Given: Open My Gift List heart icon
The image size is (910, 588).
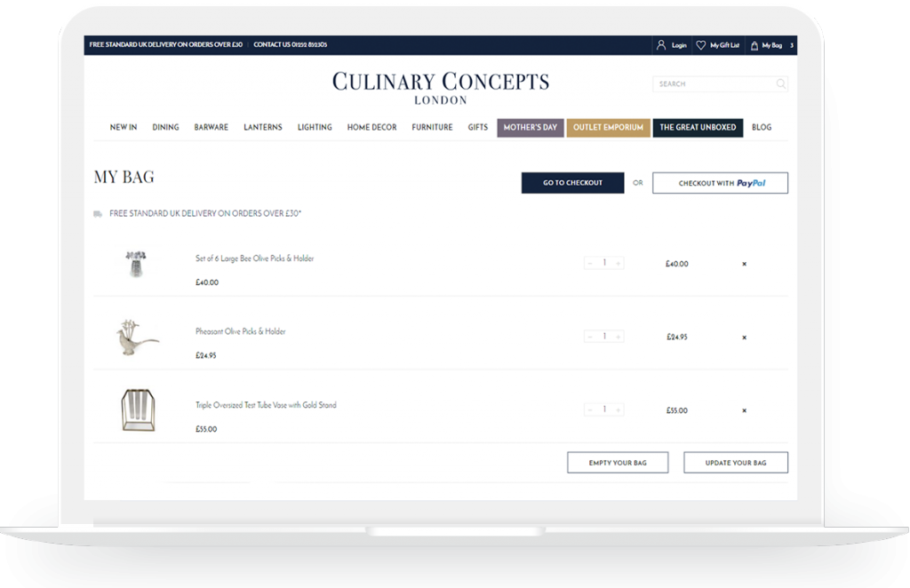Looking at the screenshot, I should click(700, 45).
